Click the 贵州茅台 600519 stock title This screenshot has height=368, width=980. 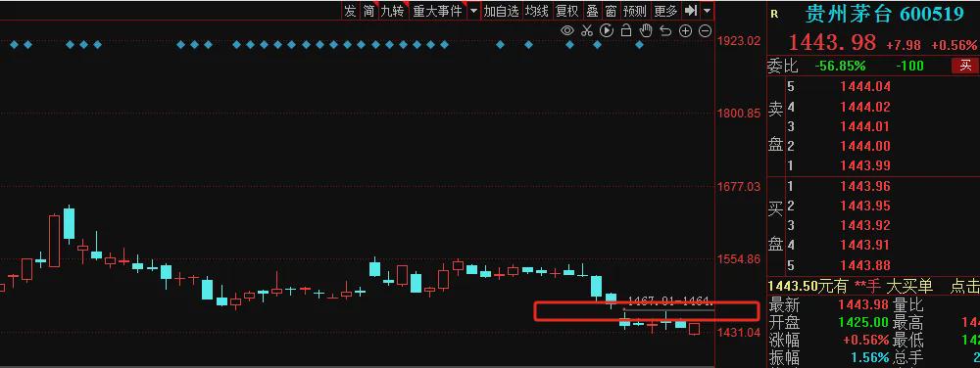[x=884, y=15]
